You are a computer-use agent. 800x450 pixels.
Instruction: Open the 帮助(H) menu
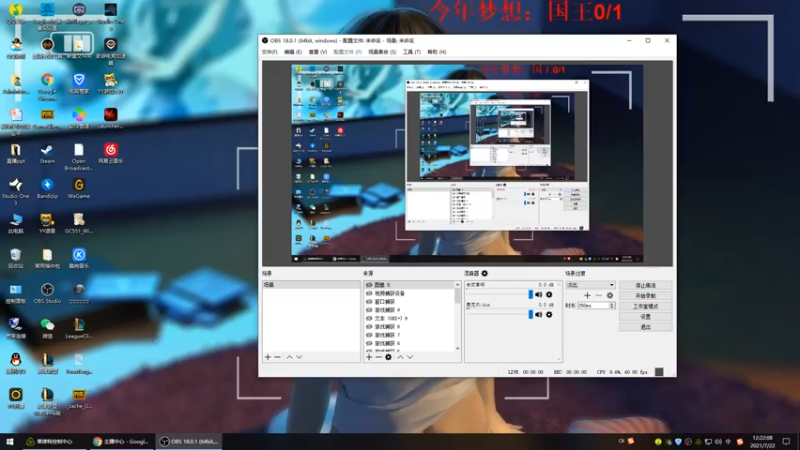pyautogui.click(x=437, y=52)
